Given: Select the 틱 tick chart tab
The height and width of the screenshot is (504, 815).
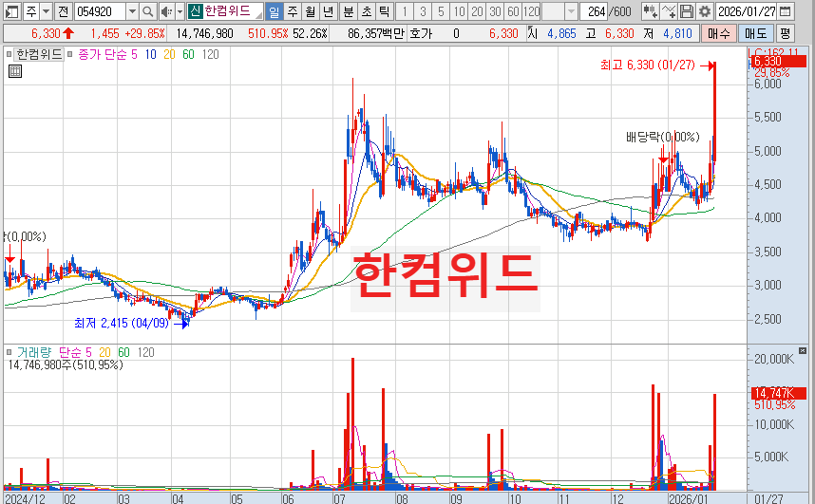Looking at the screenshot, I should [384, 10].
